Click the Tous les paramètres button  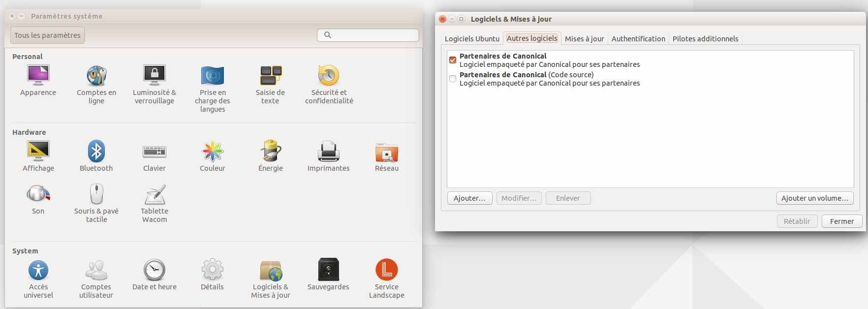47,35
